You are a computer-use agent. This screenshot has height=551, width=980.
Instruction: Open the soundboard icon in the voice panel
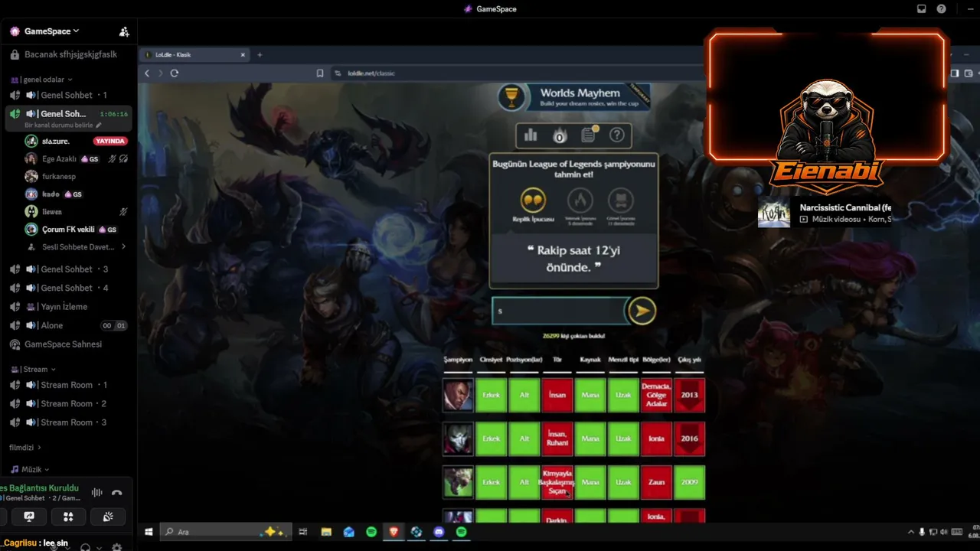pos(108,517)
